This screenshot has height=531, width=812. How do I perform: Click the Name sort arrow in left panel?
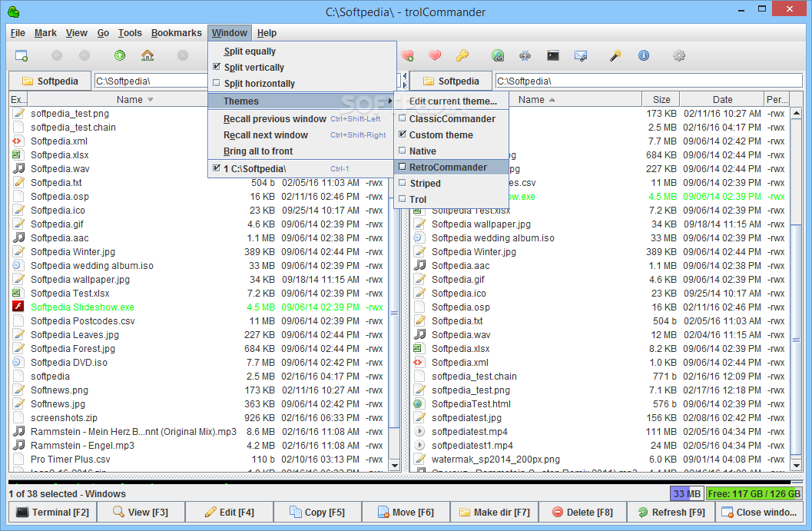[x=150, y=99]
